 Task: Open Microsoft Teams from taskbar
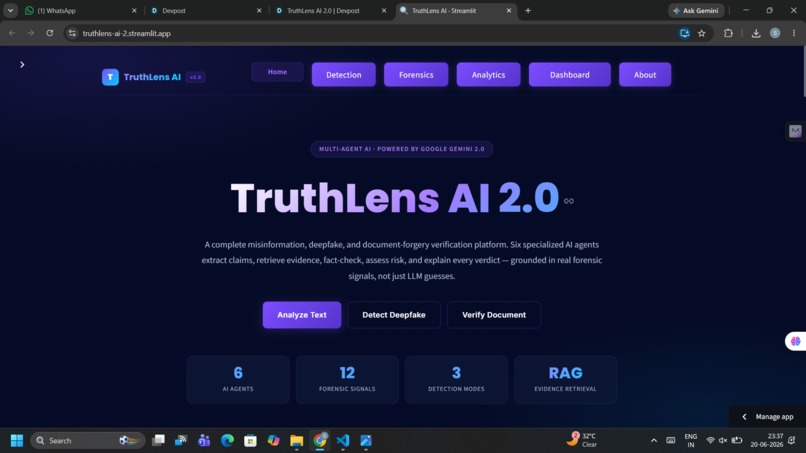(x=204, y=441)
